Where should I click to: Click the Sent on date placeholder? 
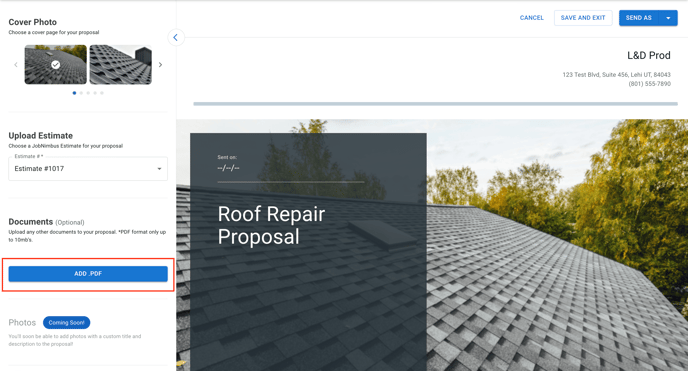click(x=228, y=168)
